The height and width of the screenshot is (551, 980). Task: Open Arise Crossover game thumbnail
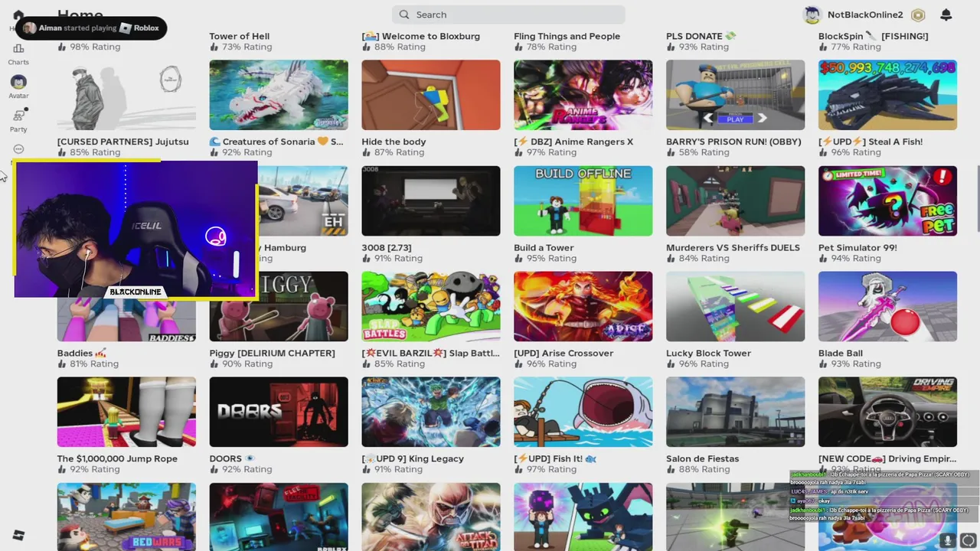tap(583, 306)
